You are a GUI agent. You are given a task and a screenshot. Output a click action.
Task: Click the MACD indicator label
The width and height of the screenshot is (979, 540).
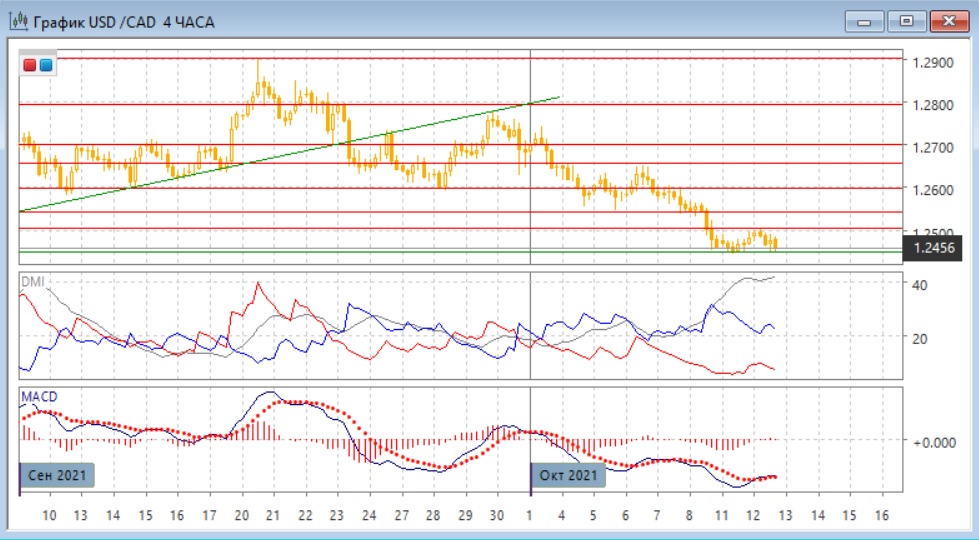click(38, 398)
